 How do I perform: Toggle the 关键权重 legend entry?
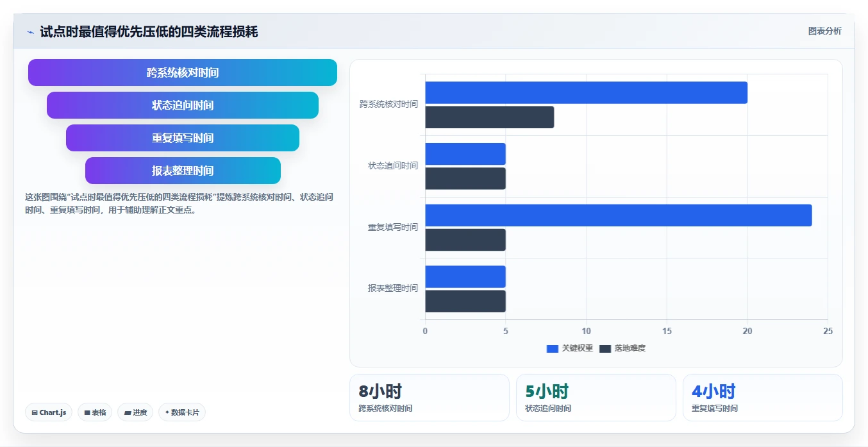pyautogui.click(x=570, y=348)
